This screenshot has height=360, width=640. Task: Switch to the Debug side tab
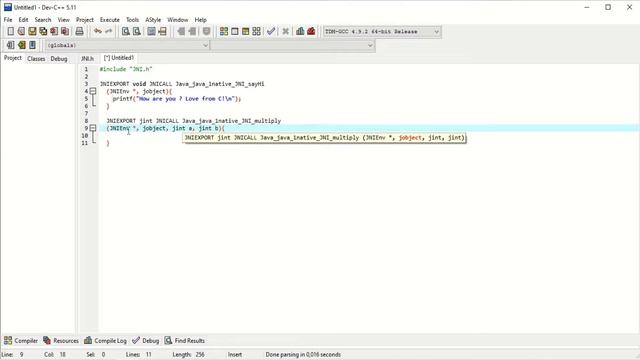coord(59,59)
